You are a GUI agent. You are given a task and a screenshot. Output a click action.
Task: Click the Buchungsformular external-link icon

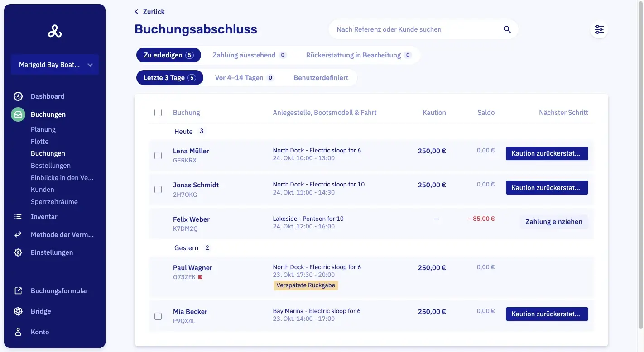[18, 291]
